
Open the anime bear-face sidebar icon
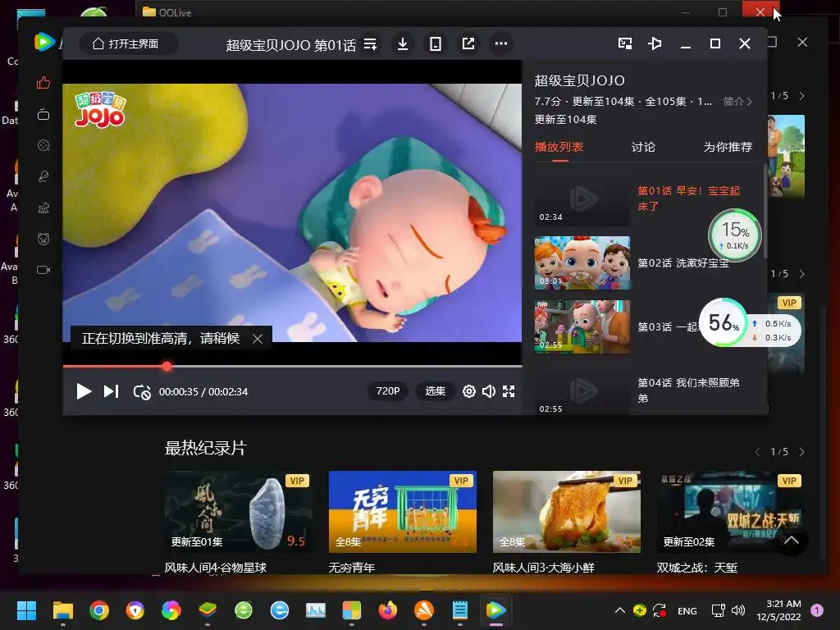click(43, 239)
